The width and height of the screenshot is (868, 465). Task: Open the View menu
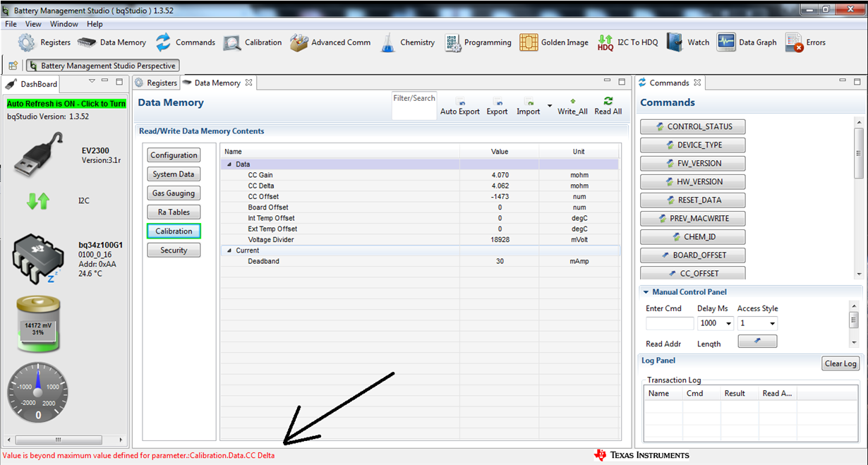pos(33,24)
